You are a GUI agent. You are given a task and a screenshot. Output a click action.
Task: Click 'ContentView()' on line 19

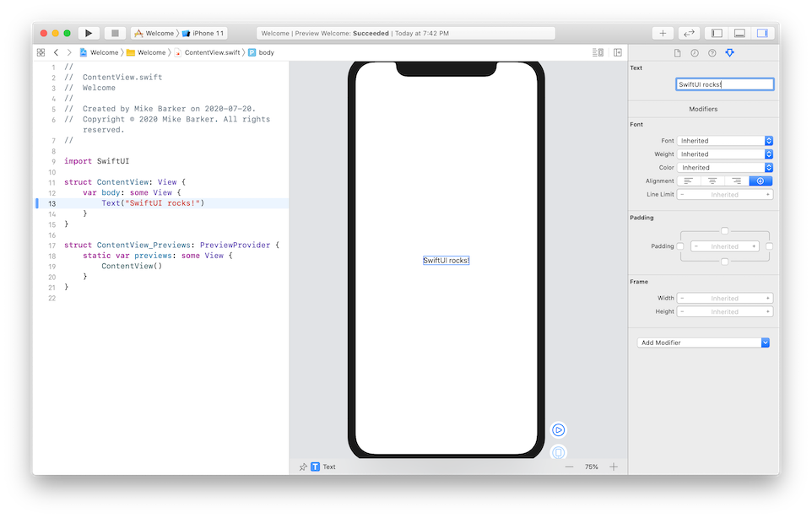click(132, 266)
